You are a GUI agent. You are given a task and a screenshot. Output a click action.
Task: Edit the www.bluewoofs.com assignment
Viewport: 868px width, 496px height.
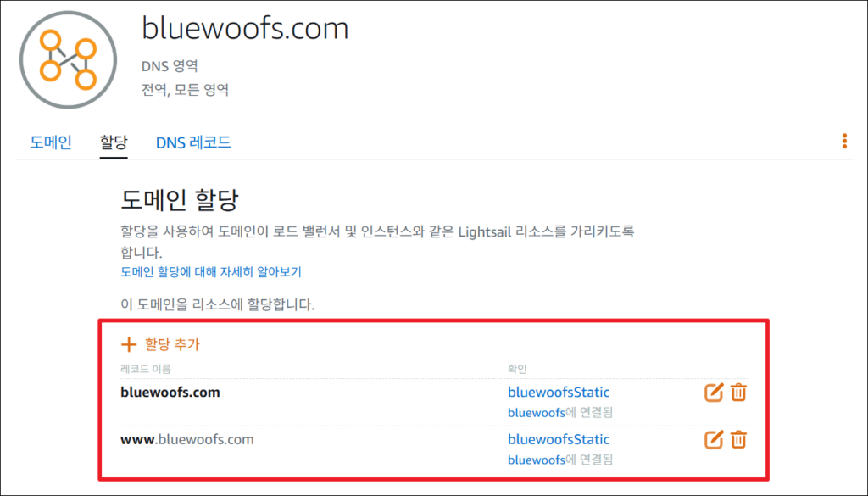point(714,440)
